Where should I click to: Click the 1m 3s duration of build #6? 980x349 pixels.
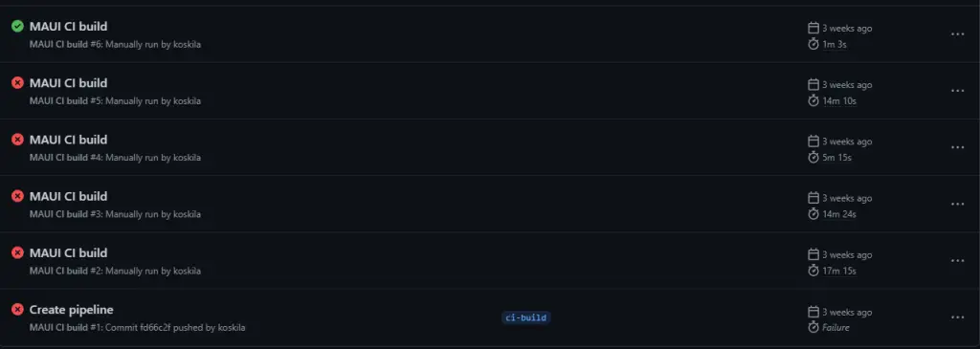click(x=835, y=44)
